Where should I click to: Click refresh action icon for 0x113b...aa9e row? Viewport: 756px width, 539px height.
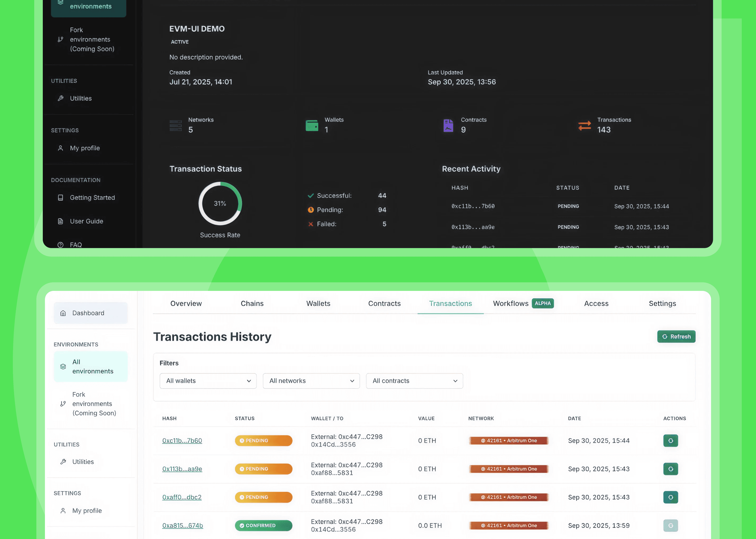click(x=670, y=469)
